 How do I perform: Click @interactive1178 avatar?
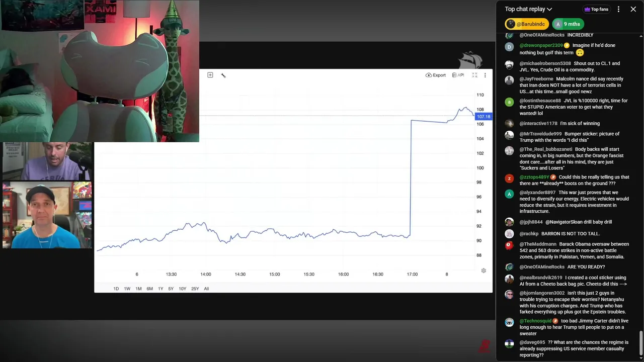[x=509, y=124]
